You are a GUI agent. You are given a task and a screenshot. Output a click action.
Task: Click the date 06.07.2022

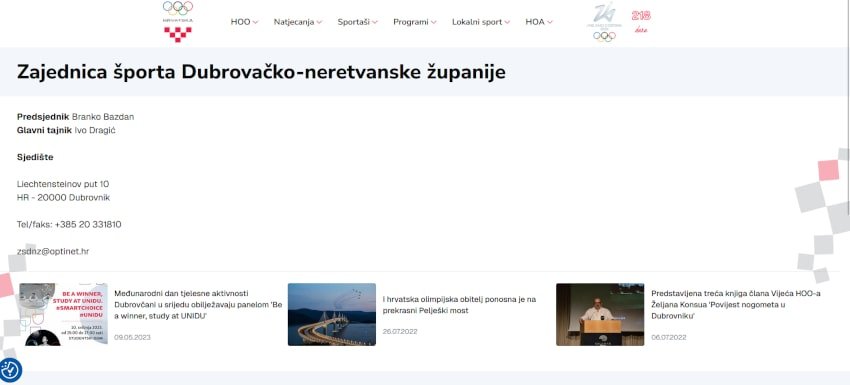(x=669, y=337)
